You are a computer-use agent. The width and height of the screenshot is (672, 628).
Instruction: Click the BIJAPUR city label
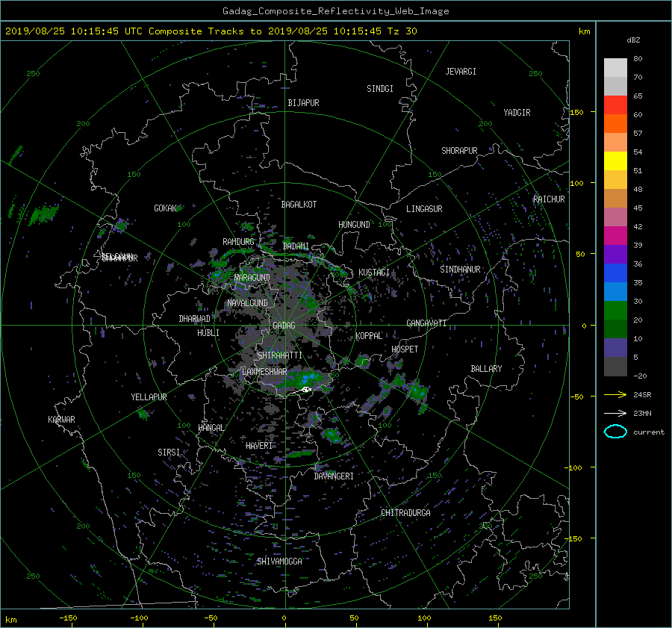tap(303, 103)
